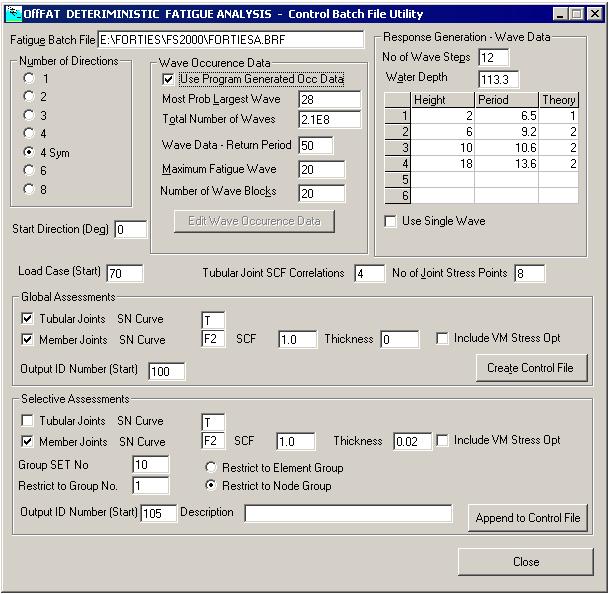Click Height cell with value 18
Viewport: 609px width, 594px height.
443,164
